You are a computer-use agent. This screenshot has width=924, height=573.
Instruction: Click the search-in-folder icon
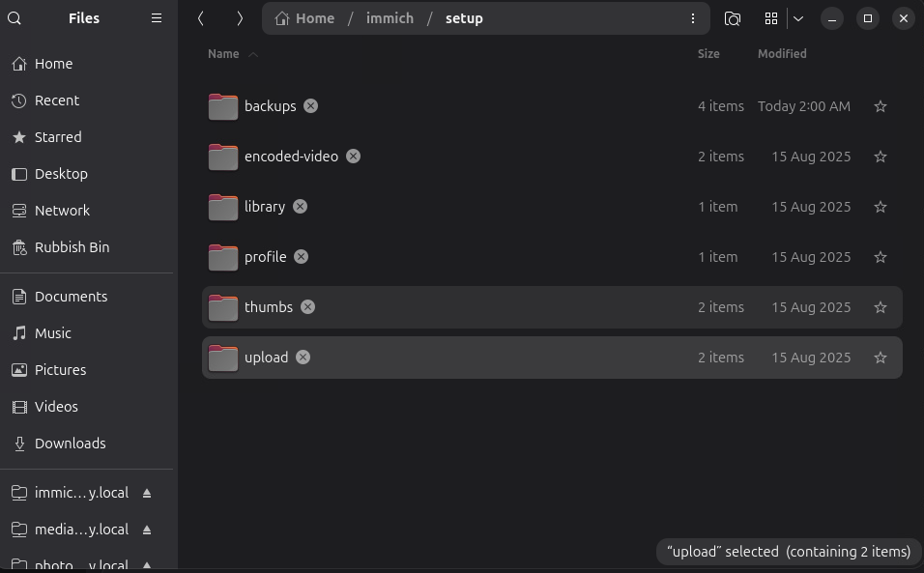pyautogui.click(x=732, y=18)
